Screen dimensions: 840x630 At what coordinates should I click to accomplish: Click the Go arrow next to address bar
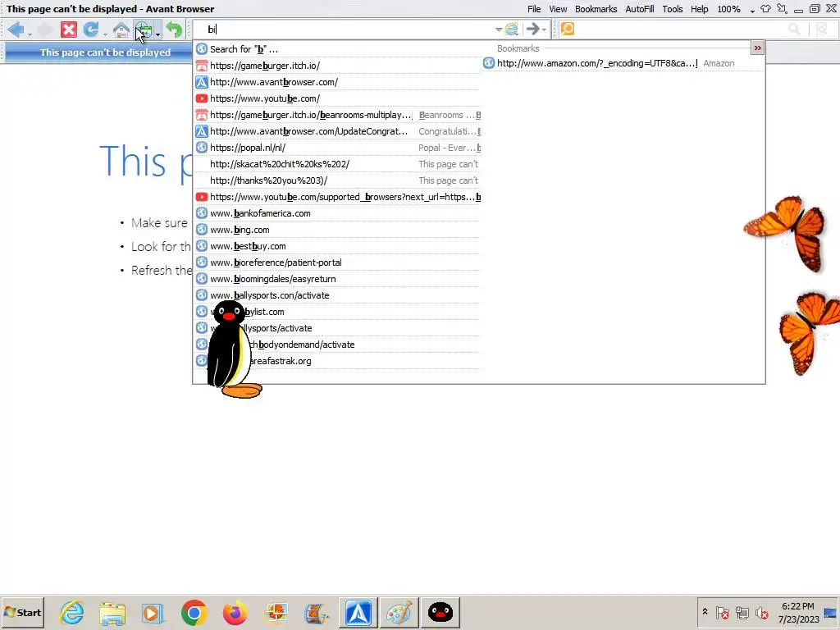(532, 30)
